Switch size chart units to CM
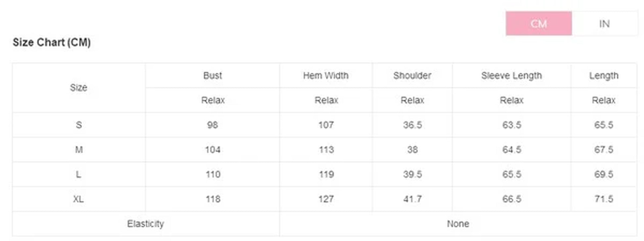Viewport: 644px width, 241px height. (538, 24)
